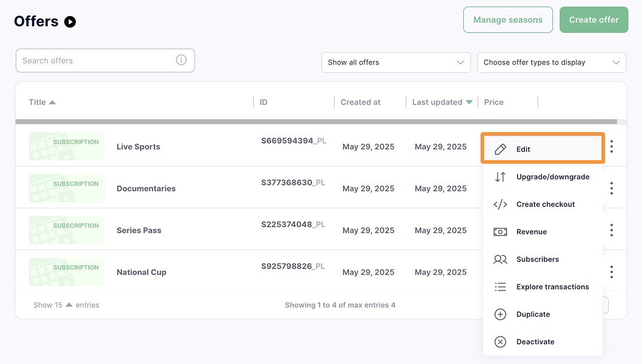Click the Created at column header

[x=360, y=102]
